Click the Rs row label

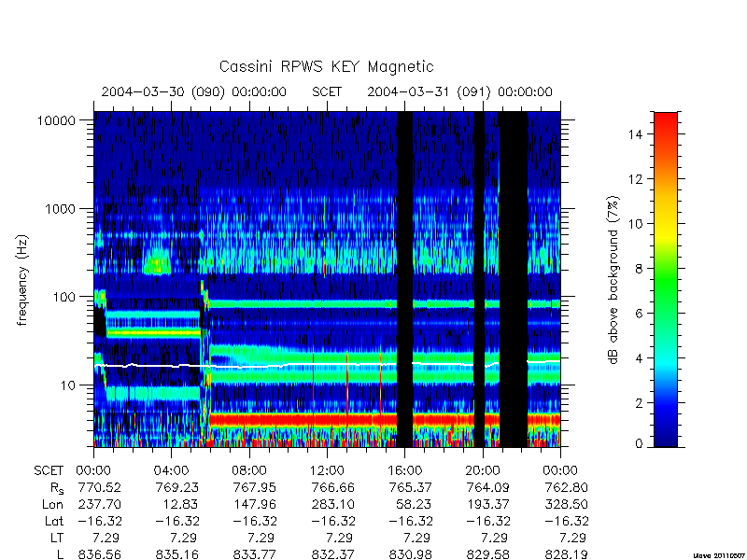pyautogui.click(x=57, y=488)
